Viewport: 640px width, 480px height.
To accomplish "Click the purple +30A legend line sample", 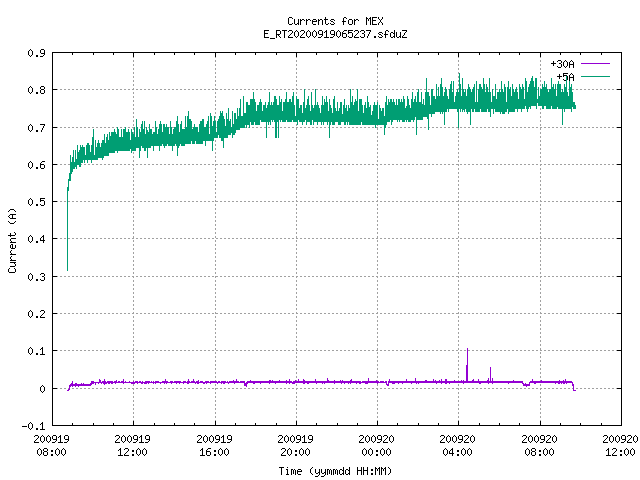I will 595,64.
